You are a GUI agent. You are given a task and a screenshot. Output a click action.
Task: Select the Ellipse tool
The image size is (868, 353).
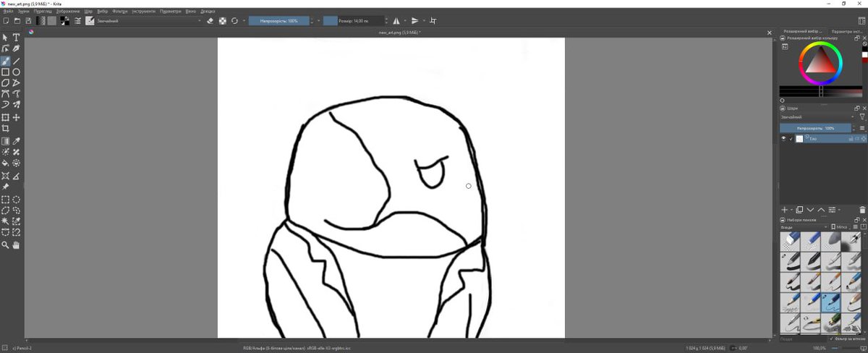(x=16, y=72)
